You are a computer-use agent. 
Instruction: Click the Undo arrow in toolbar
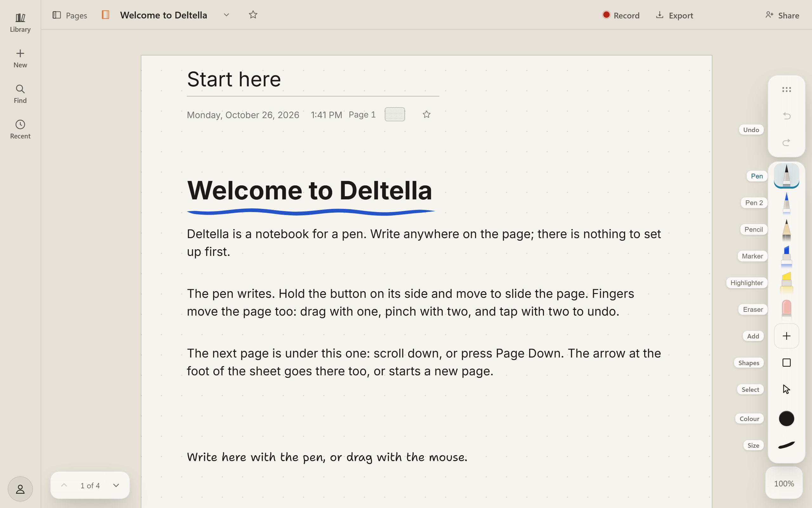[787, 116]
